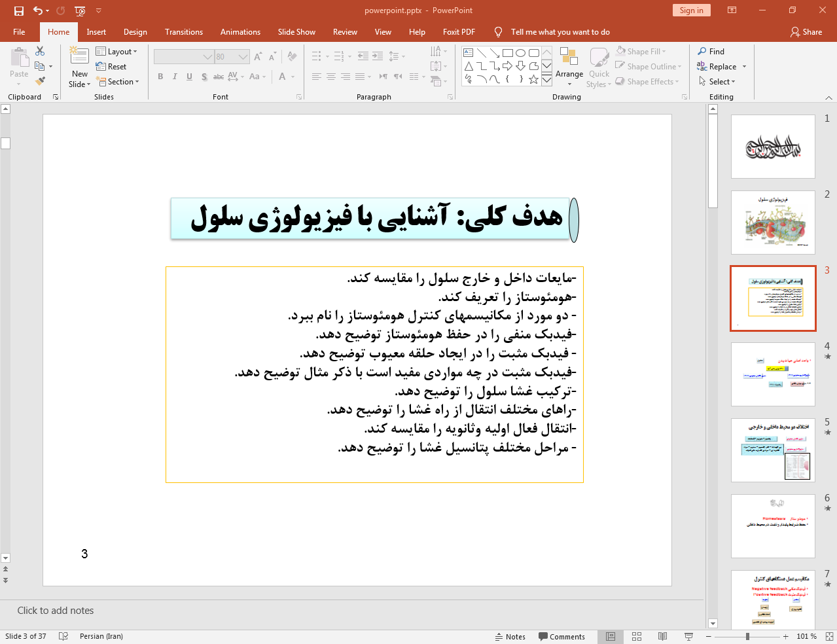This screenshot has height=644, width=837.
Task: Select slide 5 thumbnail
Action: (x=773, y=450)
